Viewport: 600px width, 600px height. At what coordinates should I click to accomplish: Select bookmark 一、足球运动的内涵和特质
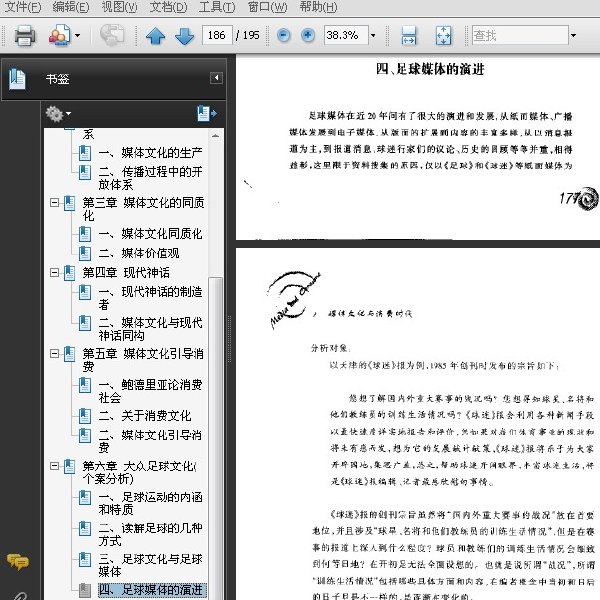(150, 504)
